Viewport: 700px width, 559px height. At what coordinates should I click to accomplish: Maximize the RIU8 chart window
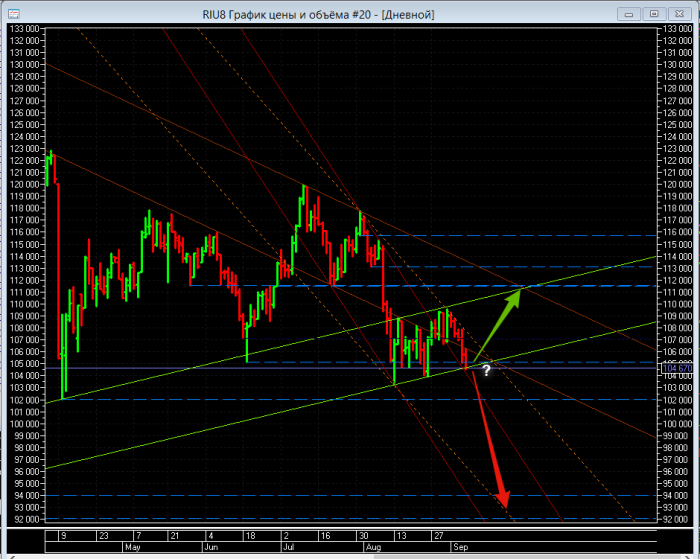point(654,13)
